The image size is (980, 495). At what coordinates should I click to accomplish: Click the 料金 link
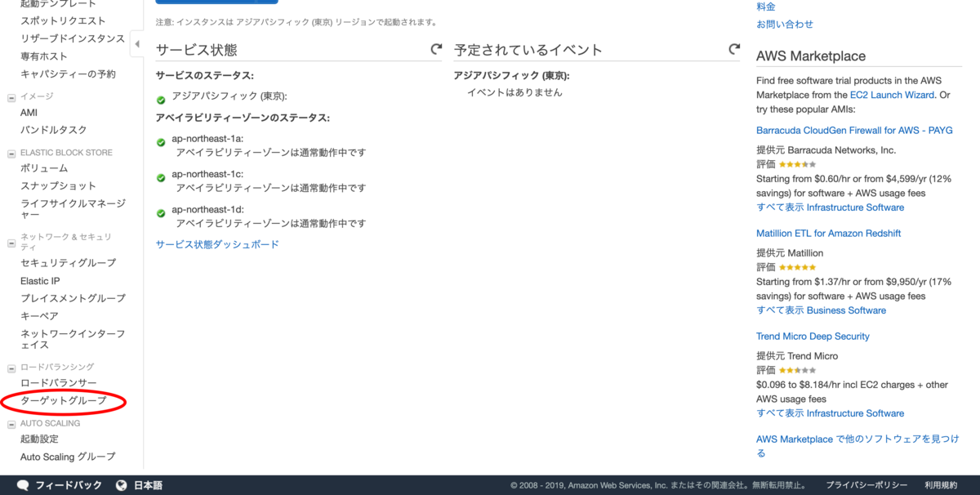766,6
